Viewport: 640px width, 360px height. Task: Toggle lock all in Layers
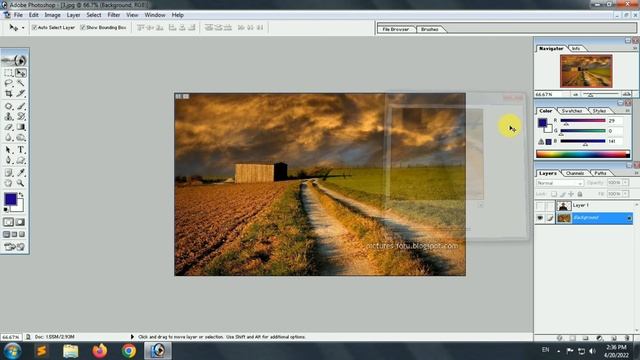click(x=580, y=194)
